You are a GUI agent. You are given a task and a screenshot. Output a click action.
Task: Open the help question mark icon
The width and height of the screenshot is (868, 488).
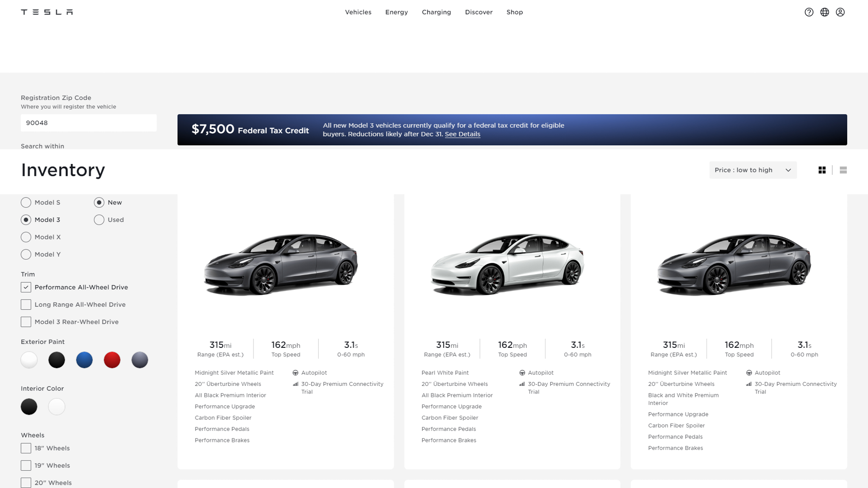tap(809, 12)
